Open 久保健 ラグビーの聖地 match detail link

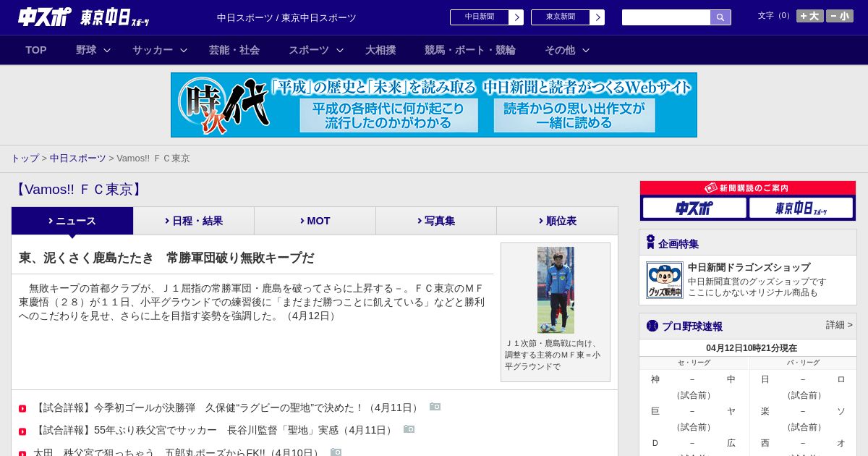(x=226, y=408)
